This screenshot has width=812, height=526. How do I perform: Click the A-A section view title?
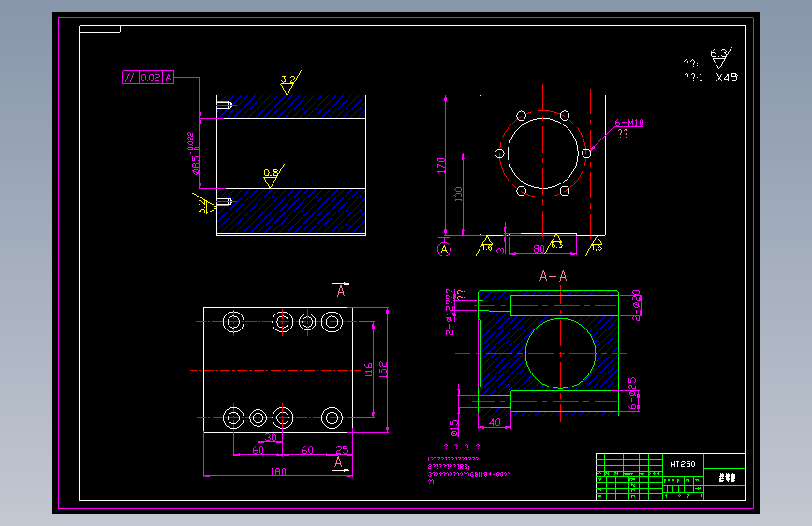[x=554, y=276]
